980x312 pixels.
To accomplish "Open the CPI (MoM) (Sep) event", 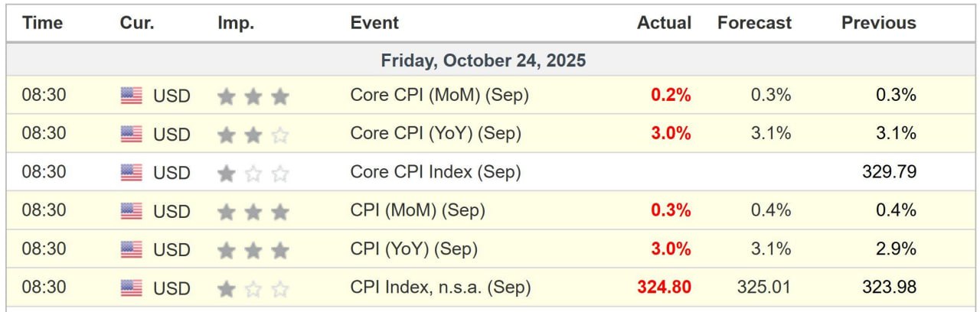I will [x=417, y=211].
